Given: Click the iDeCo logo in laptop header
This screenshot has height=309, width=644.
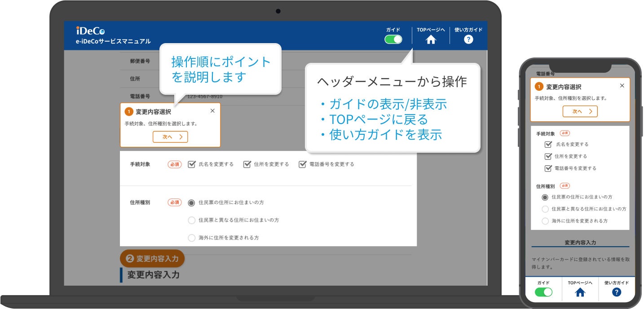Looking at the screenshot, I should [90, 31].
